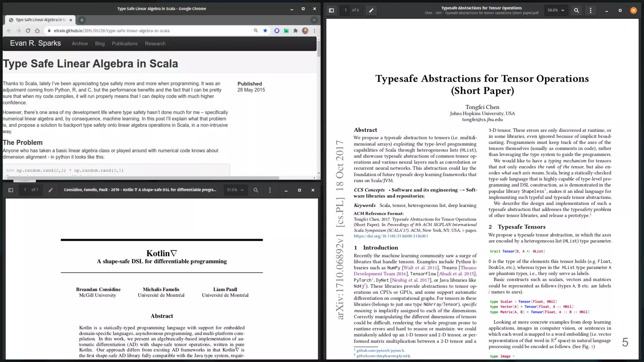Viewport: 644px width, 362px height.
Task: Click annotation pencil icon in Kotlin∇ viewer
Action: point(51,190)
